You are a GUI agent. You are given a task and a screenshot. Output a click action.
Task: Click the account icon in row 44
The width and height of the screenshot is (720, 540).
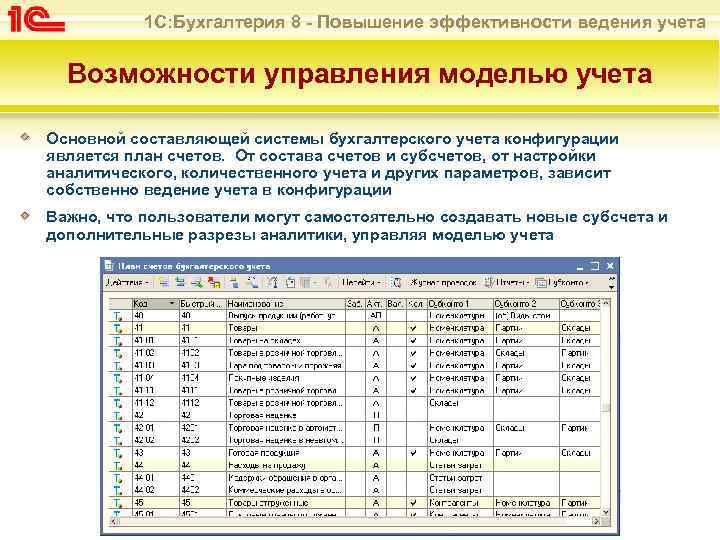tap(118, 466)
